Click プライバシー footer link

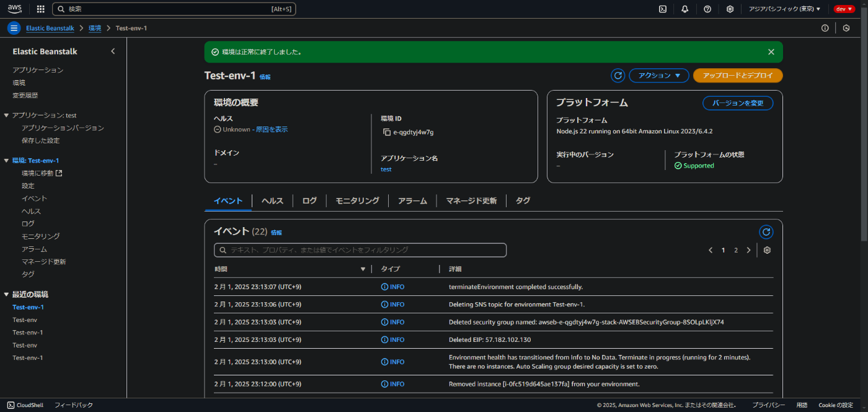(769, 405)
